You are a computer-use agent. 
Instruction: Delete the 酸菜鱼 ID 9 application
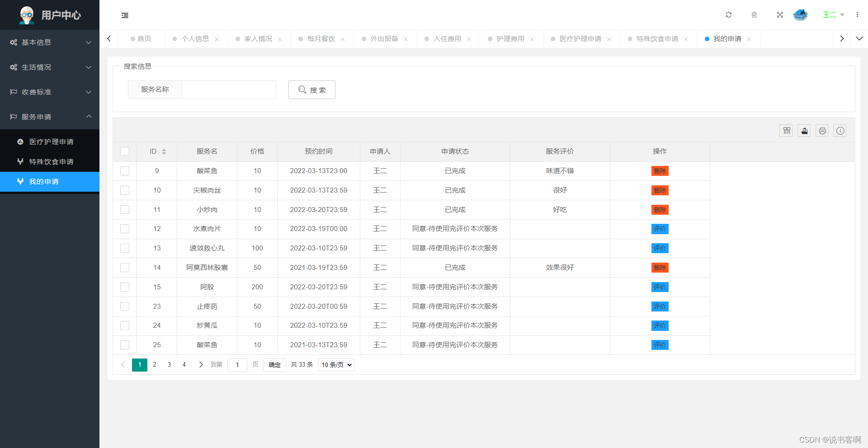pyautogui.click(x=660, y=171)
